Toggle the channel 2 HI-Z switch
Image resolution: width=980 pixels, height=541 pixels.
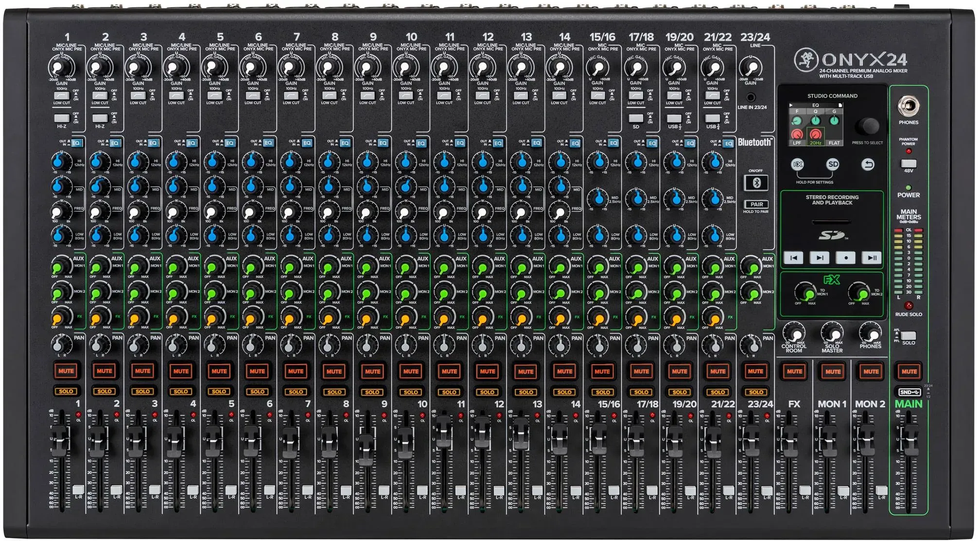pyautogui.click(x=99, y=118)
